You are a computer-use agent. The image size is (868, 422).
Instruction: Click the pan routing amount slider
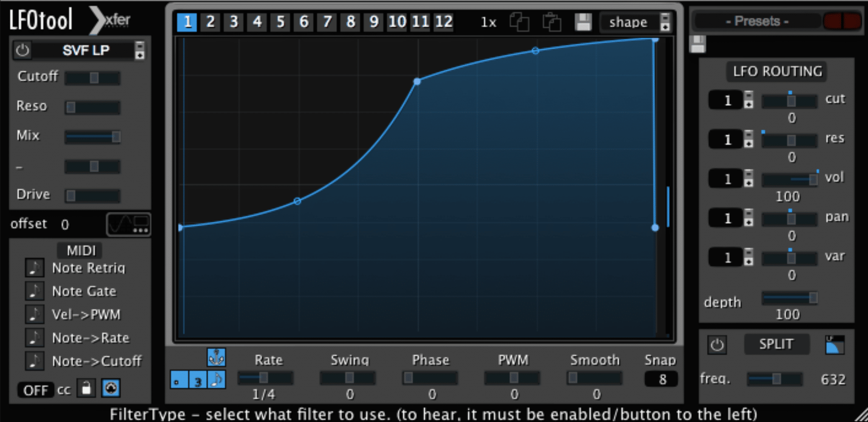pyautogui.click(x=789, y=219)
